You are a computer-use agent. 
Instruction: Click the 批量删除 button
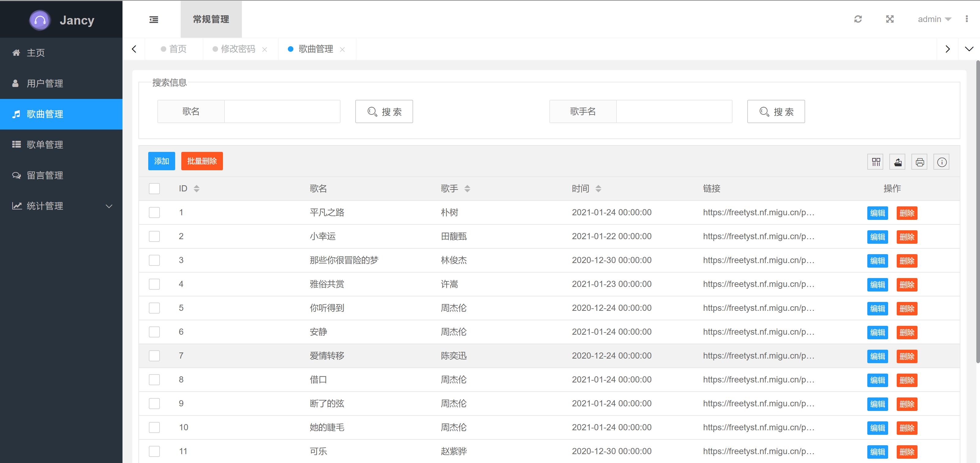click(x=202, y=161)
